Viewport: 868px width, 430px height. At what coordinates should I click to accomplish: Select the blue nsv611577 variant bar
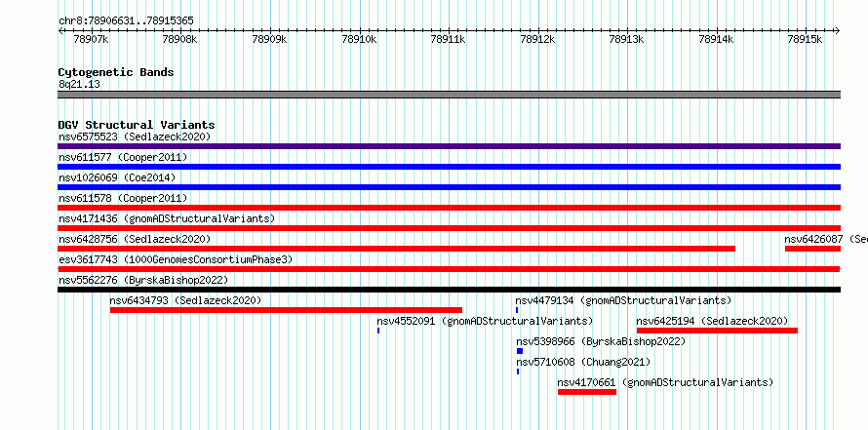[449, 167]
